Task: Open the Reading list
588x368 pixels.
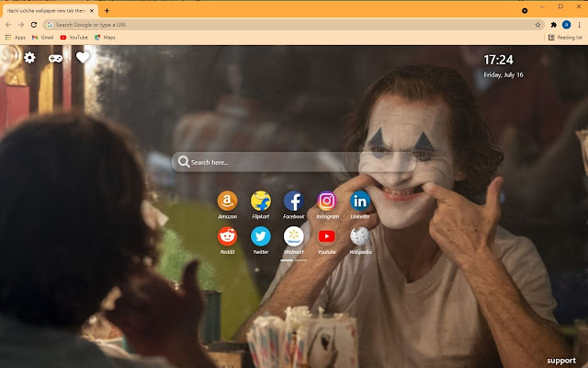Action: tap(565, 37)
